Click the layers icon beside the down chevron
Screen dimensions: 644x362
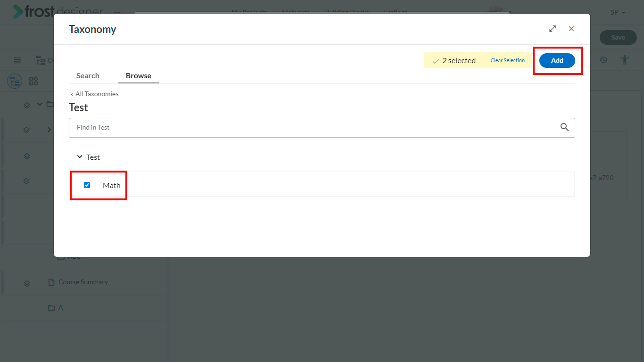pyautogui.click(x=27, y=105)
